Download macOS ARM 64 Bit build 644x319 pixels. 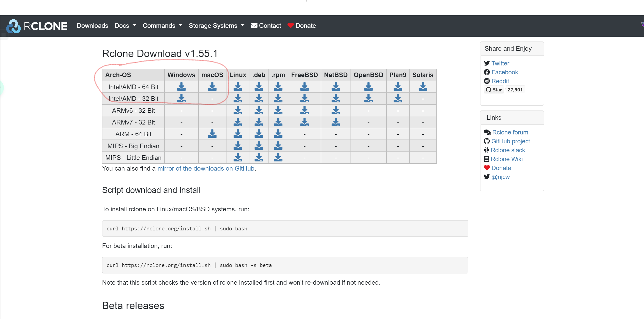212,134
